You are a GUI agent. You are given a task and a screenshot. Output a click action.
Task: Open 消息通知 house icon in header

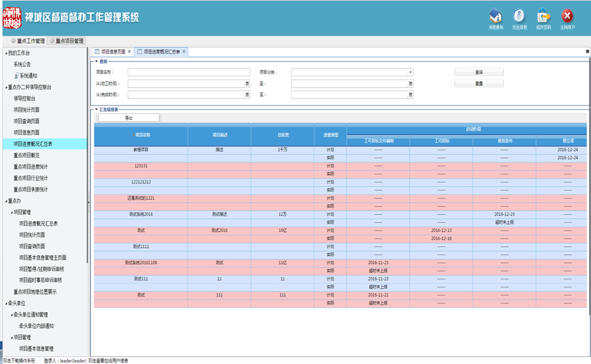point(496,16)
